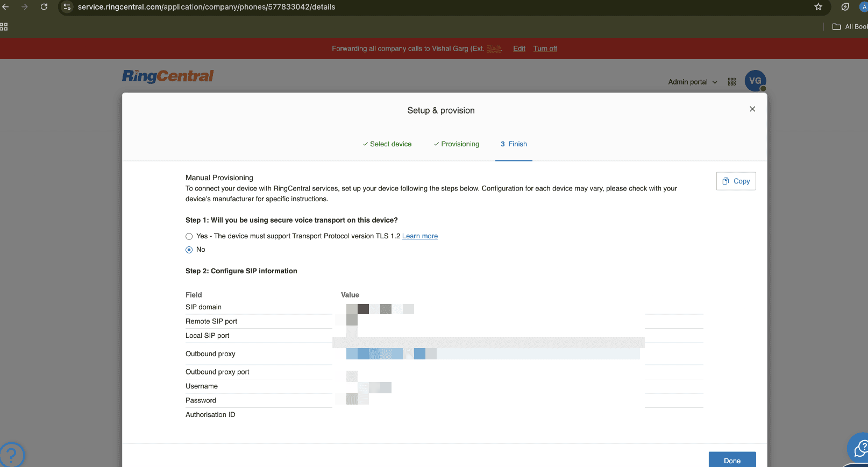Copy the provisioning details
Image resolution: width=868 pixels, height=467 pixels.
point(736,181)
